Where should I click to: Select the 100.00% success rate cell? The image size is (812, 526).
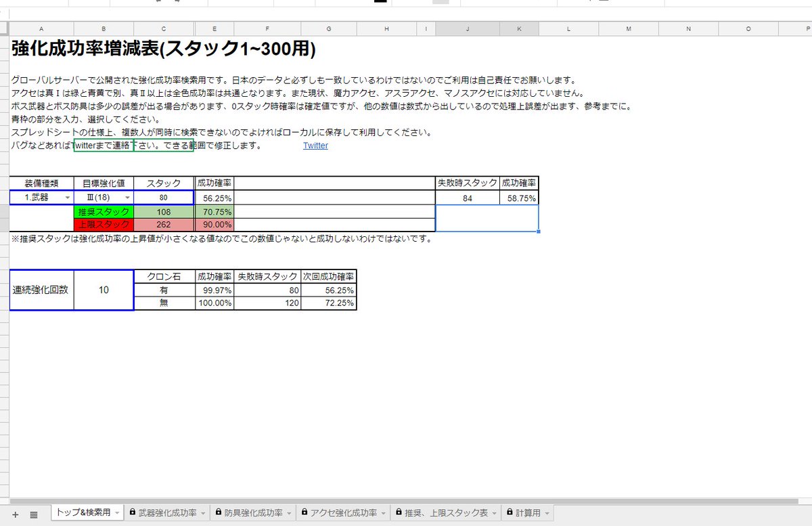click(x=215, y=303)
